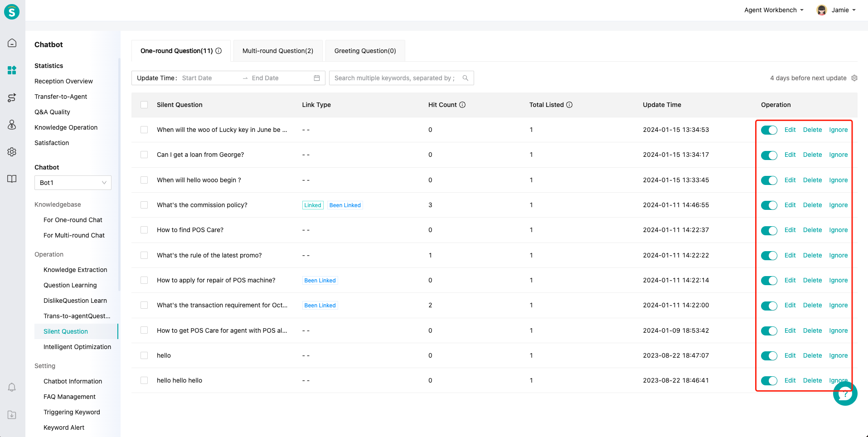Open the notification bell icon
This screenshot has width=868, height=437.
pos(12,388)
